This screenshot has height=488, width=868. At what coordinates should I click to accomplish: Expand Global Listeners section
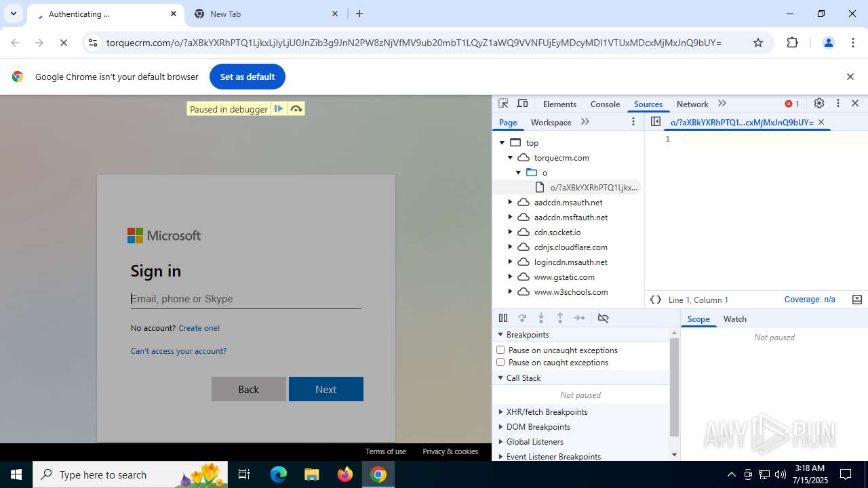pyautogui.click(x=501, y=442)
